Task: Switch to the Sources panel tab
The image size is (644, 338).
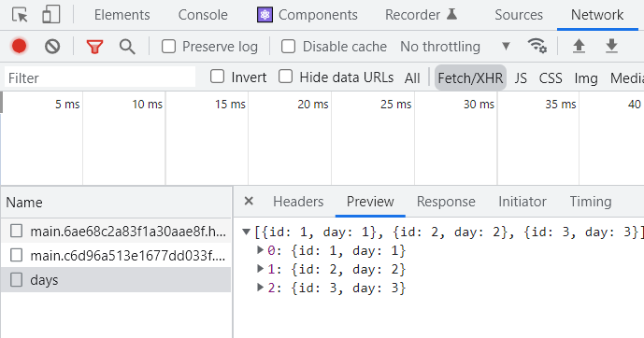Action: [x=519, y=15]
